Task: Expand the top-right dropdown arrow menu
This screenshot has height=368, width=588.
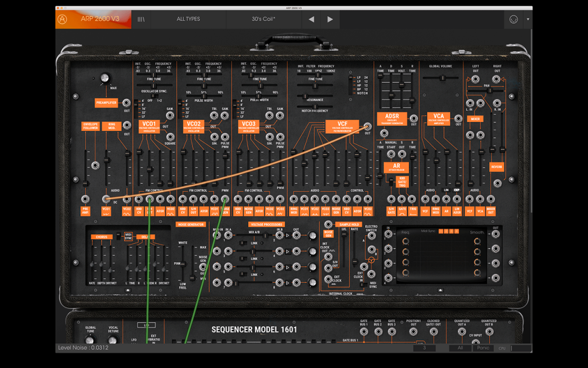Action: pyautogui.click(x=528, y=19)
